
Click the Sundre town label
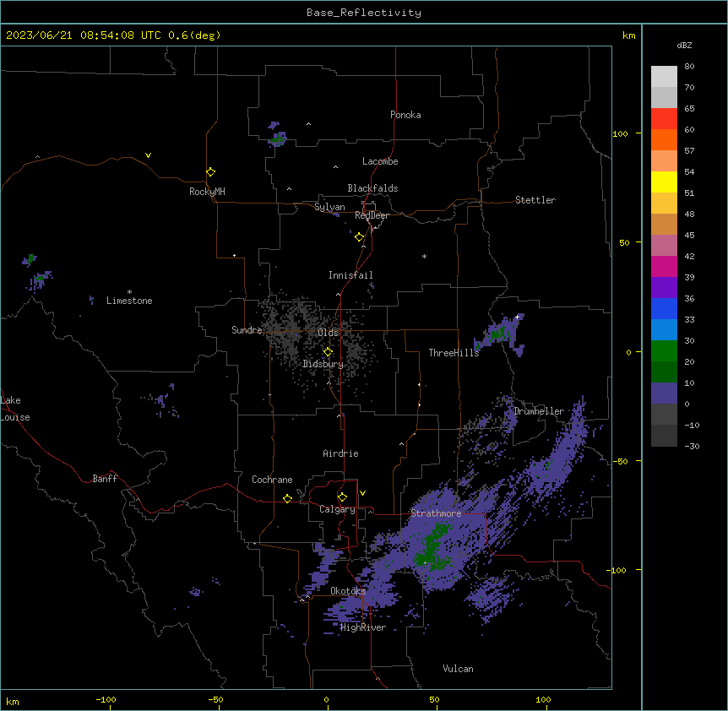[247, 330]
